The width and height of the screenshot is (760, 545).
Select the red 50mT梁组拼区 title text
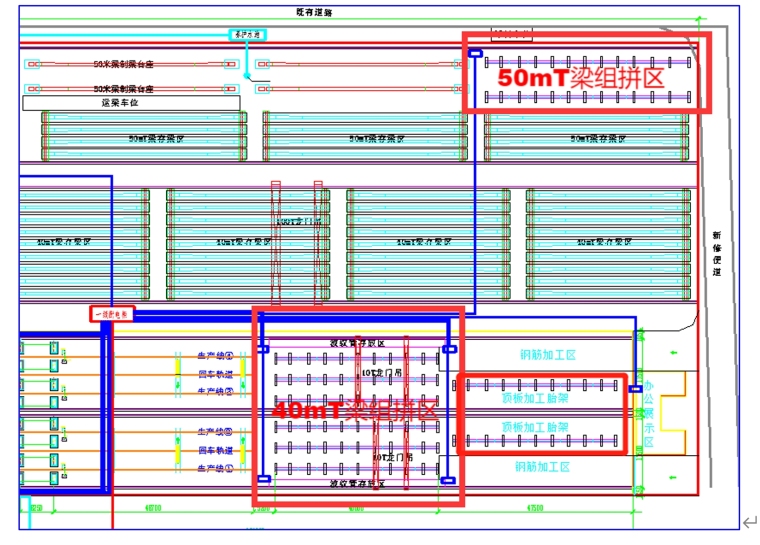[581, 78]
